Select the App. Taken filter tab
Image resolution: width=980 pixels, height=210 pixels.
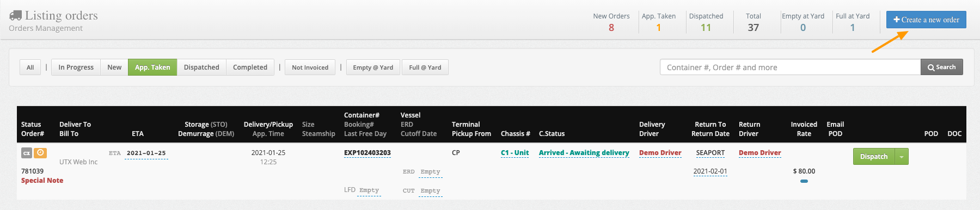[x=152, y=67]
